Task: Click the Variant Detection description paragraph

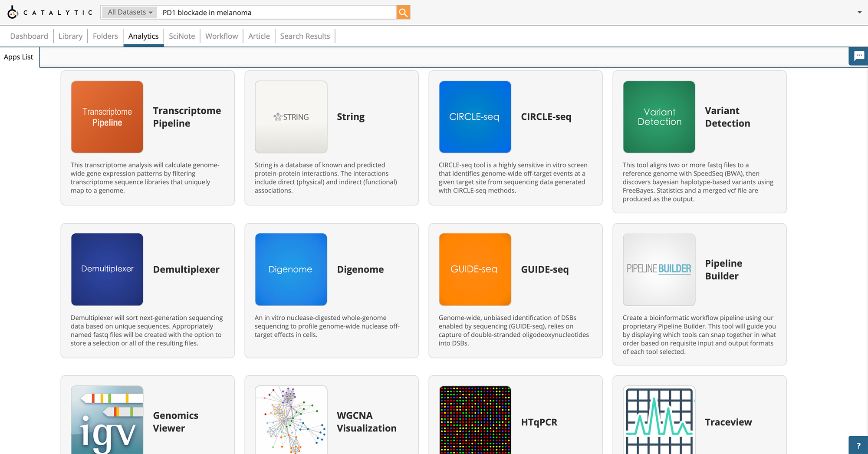Action: click(698, 182)
